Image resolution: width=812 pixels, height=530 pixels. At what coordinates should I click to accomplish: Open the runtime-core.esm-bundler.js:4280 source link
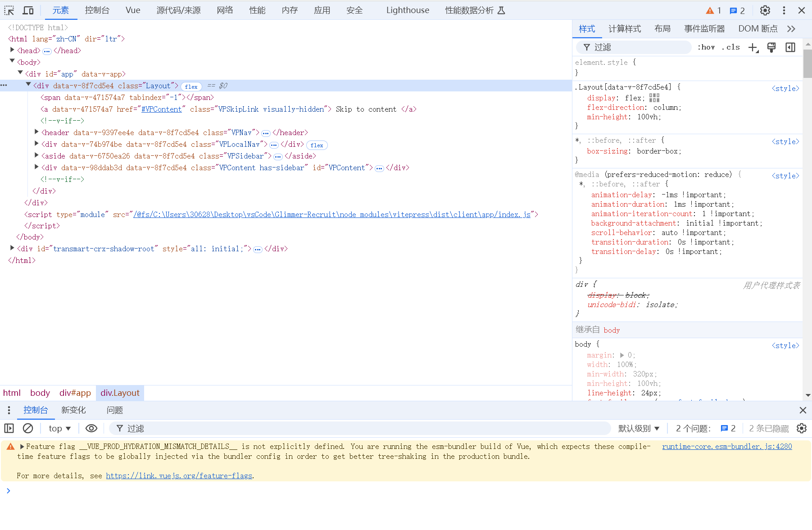(726, 446)
